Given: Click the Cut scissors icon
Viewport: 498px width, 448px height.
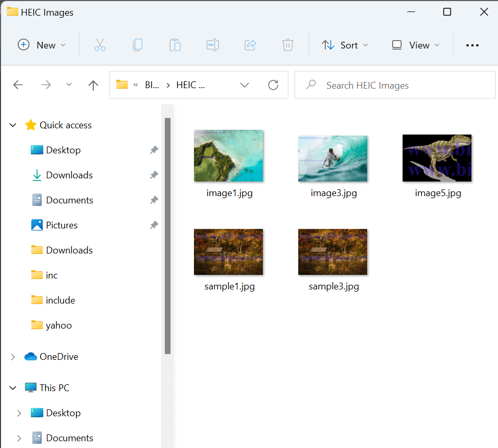Looking at the screenshot, I should point(100,45).
